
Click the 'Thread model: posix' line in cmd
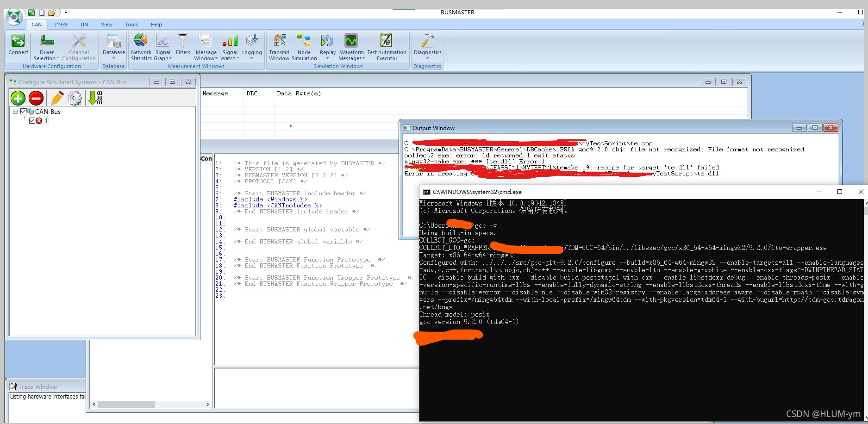click(454, 314)
